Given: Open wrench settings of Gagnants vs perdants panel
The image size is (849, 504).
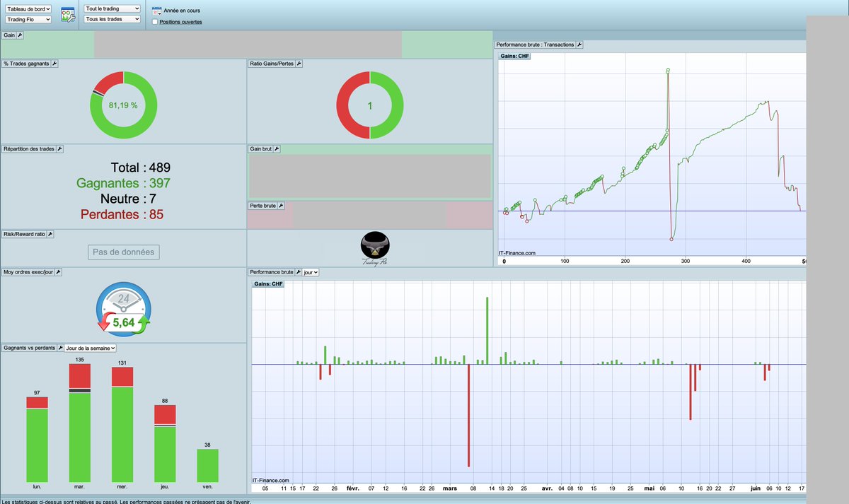Looking at the screenshot, I should [x=59, y=348].
